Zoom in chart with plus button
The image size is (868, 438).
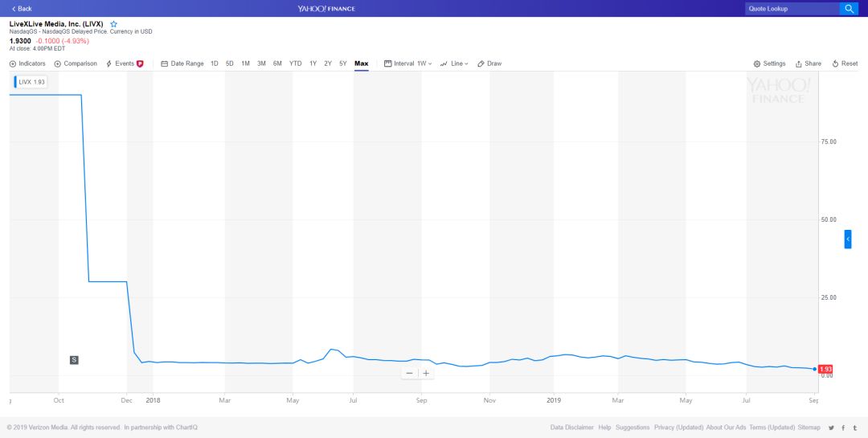click(x=426, y=373)
